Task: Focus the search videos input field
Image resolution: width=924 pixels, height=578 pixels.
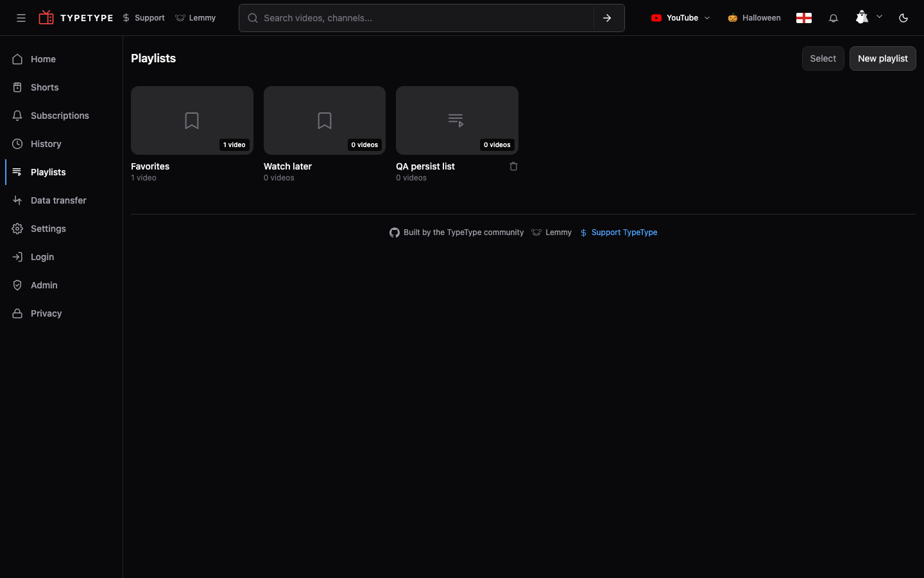Action: point(416,18)
